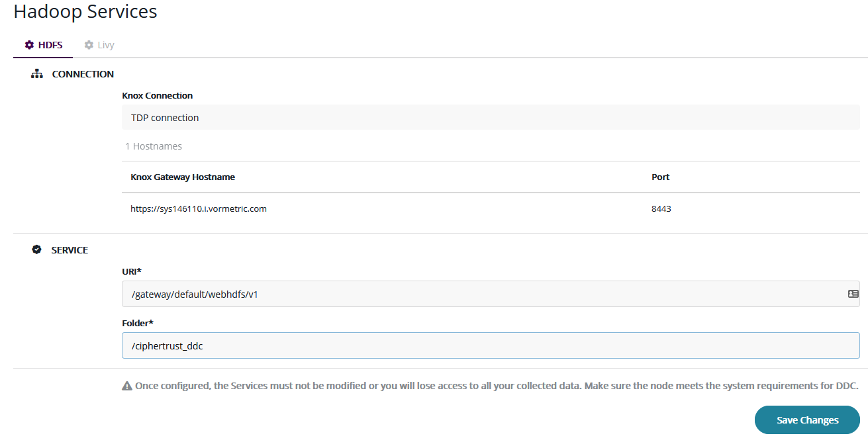Screen dimensions: 868x448
Task: Switch to the Livy tab label
Action: [106, 45]
